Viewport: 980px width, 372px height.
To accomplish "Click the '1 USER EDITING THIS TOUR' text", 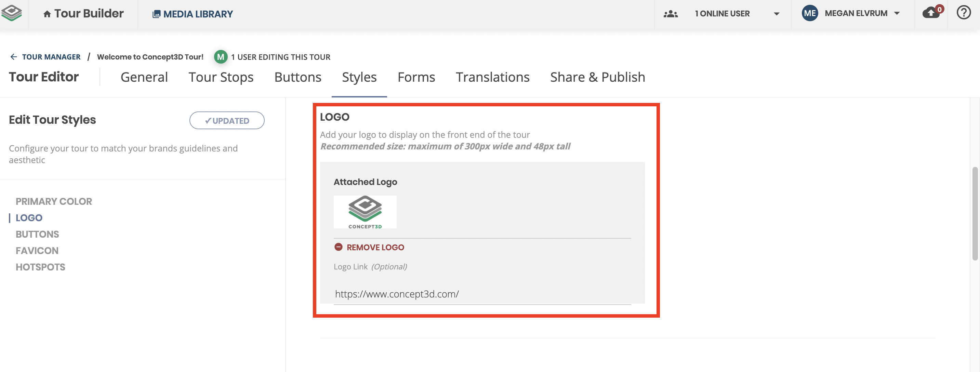I will 281,57.
